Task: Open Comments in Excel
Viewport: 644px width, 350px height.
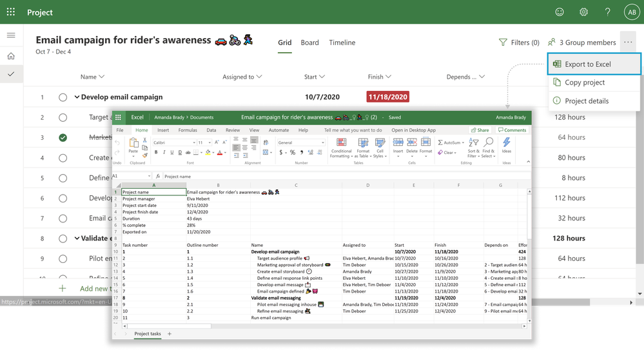Action: point(512,130)
